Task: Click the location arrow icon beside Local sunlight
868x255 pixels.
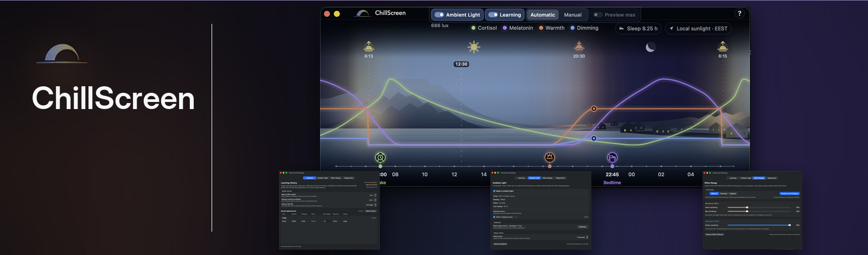Action: 671,28
